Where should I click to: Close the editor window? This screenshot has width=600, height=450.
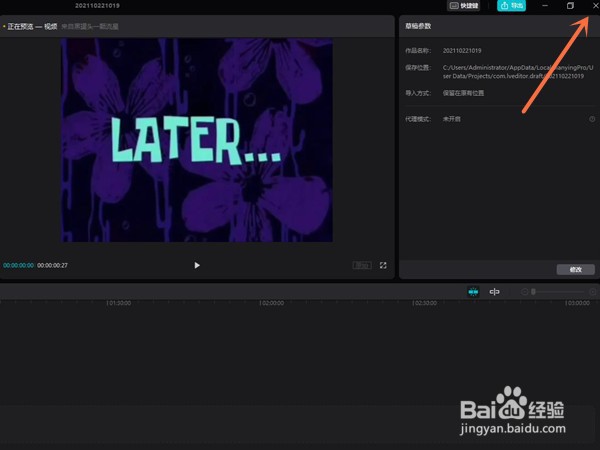[x=595, y=6]
